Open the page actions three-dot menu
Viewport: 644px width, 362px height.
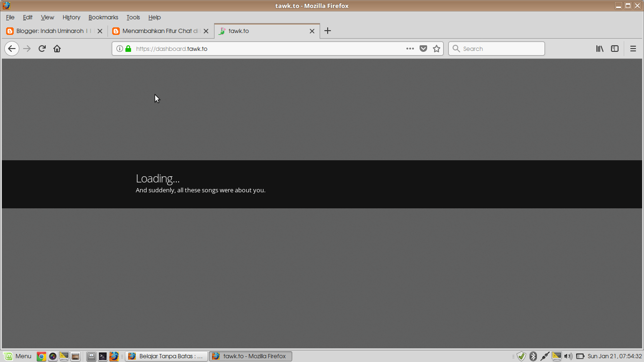point(410,49)
